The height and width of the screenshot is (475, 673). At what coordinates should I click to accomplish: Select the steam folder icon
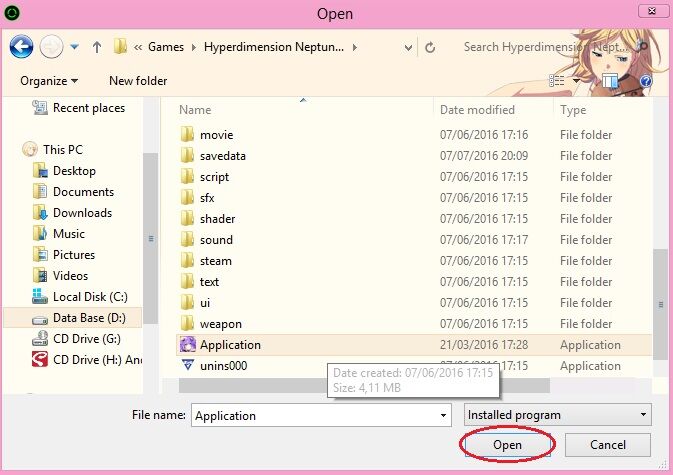click(x=188, y=261)
